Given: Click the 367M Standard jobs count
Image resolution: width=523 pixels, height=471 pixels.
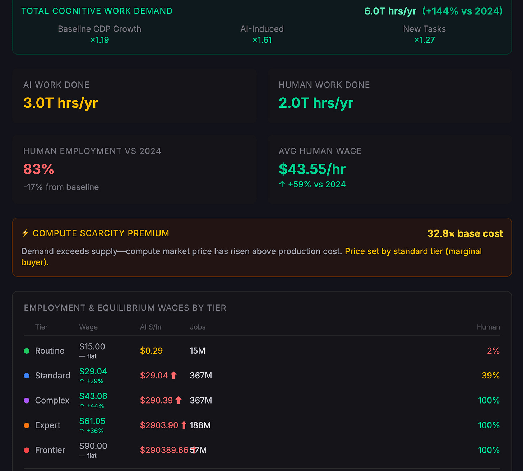Looking at the screenshot, I should 201,376.
